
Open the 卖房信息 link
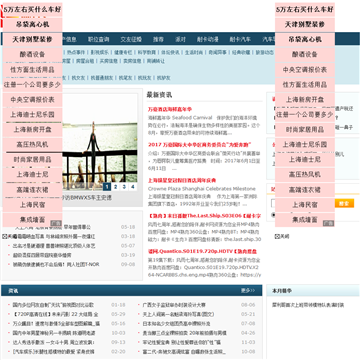133,61
